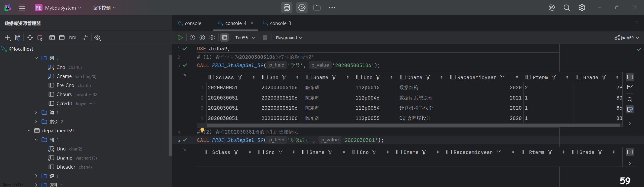Open the Playground resolve mode dropdown
Viewport: 644px width, 187px height.
click(x=289, y=38)
